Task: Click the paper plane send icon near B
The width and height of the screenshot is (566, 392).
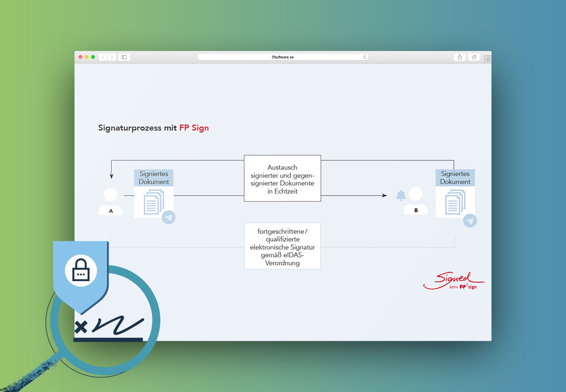Action: point(470,221)
